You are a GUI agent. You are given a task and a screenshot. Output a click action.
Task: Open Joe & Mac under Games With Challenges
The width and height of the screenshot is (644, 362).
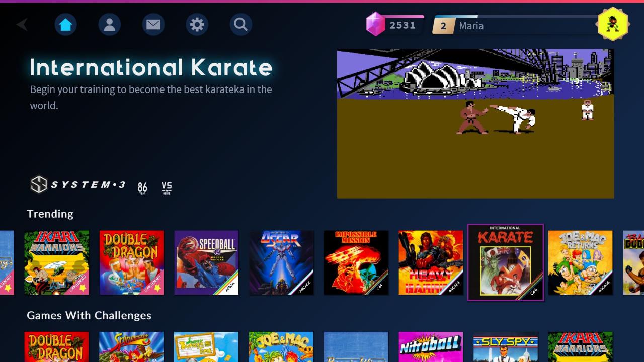281,347
